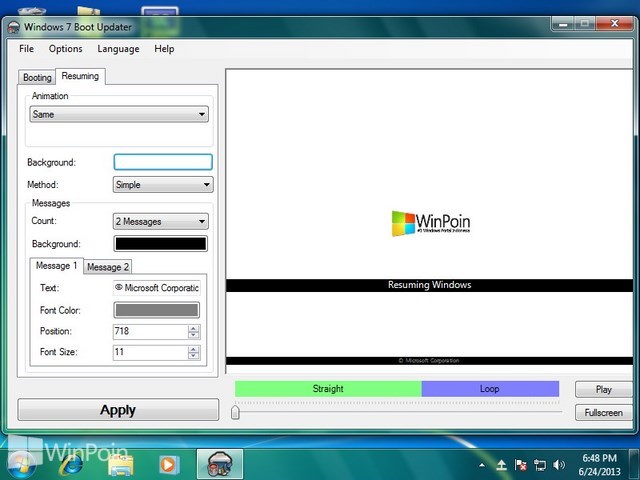Open the Windows Start orb
The height and width of the screenshot is (480, 640).
click(x=21, y=464)
